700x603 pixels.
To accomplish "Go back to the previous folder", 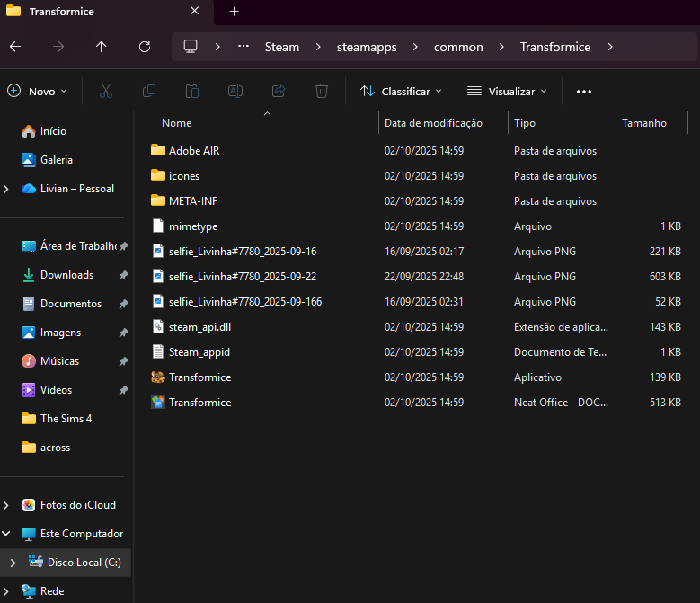I will click(x=15, y=47).
